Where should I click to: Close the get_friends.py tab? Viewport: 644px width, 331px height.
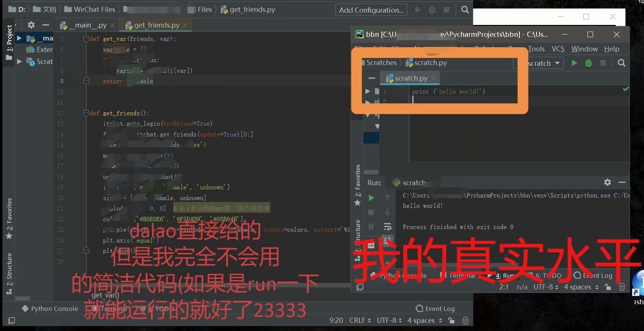click(185, 25)
